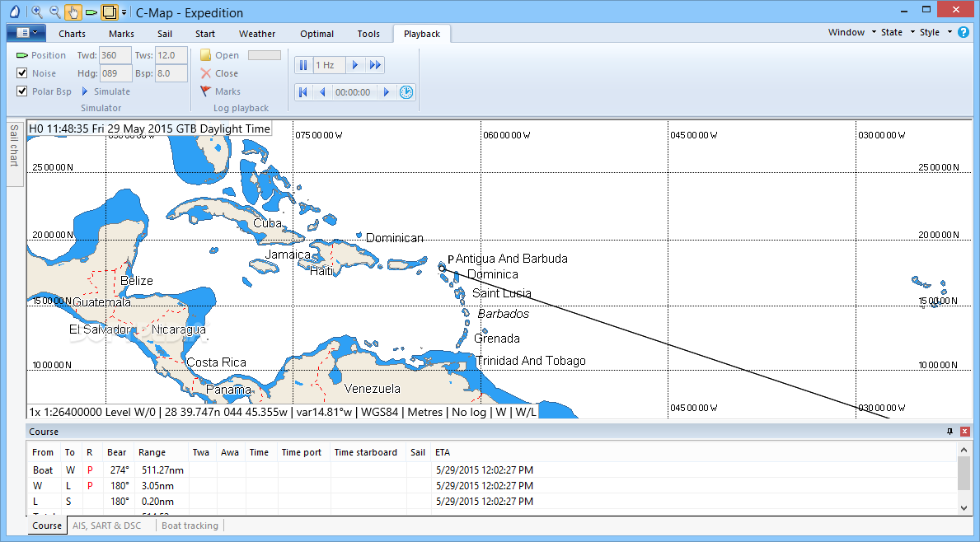980x542 pixels.
Task: Toggle the Noise checkbox
Action: point(22,73)
